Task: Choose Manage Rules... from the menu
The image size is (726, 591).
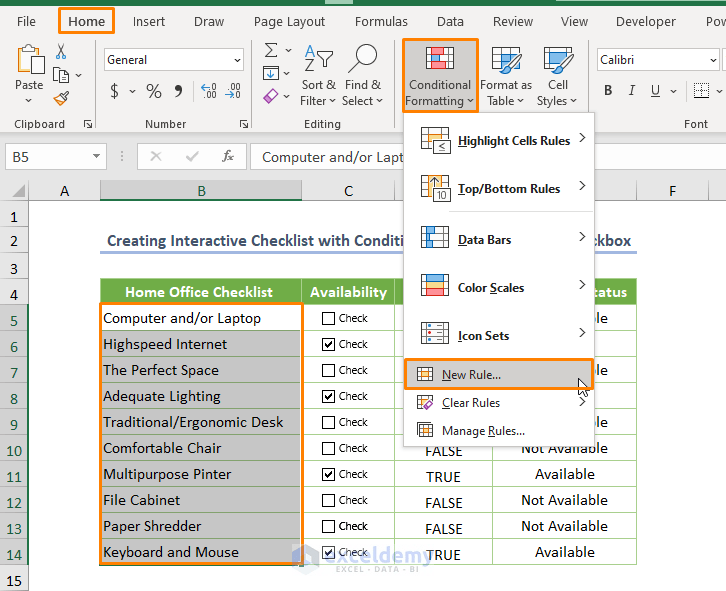Action: (x=499, y=431)
